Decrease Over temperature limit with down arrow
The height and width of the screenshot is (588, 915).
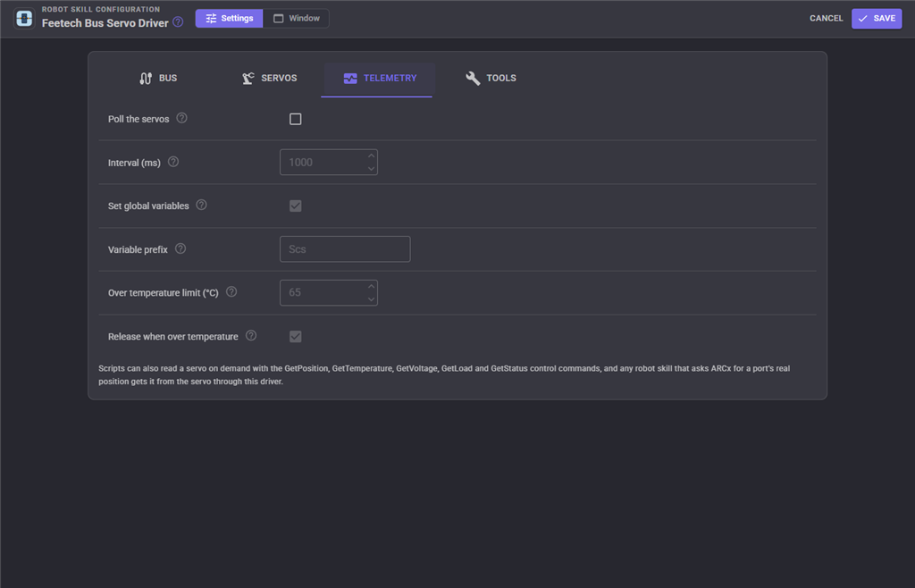coord(371,299)
